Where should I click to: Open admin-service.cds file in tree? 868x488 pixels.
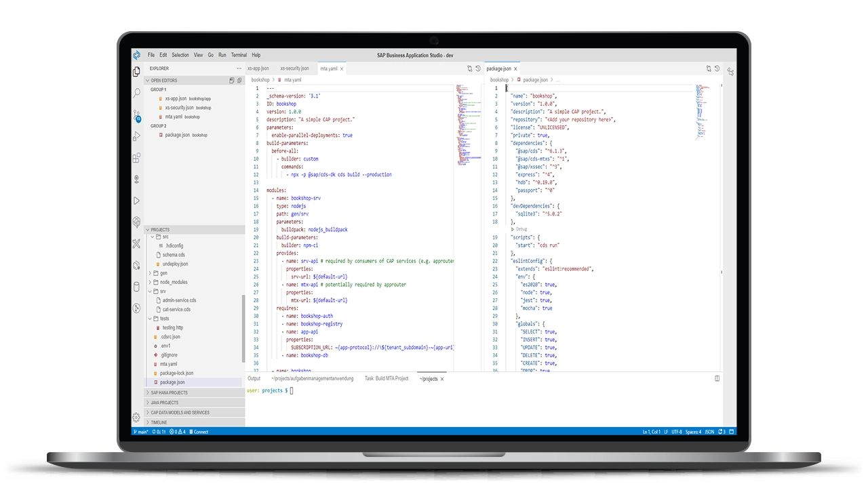[179, 300]
